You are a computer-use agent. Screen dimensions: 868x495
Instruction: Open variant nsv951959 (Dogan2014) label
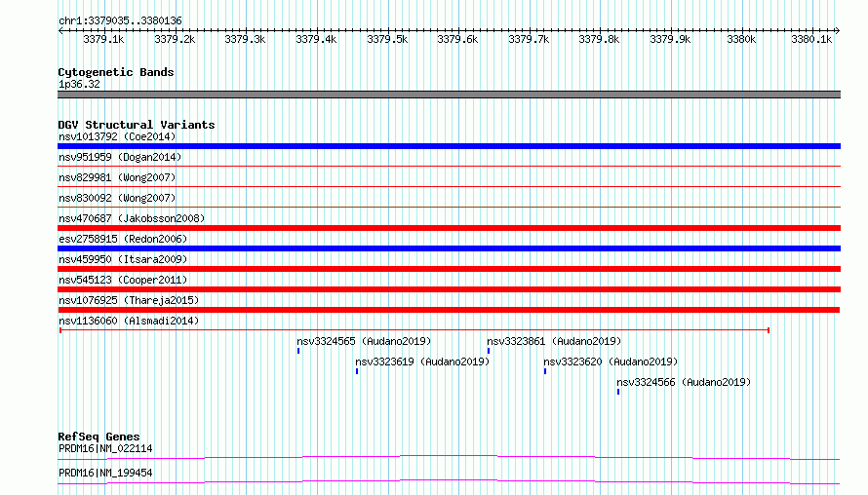120,157
